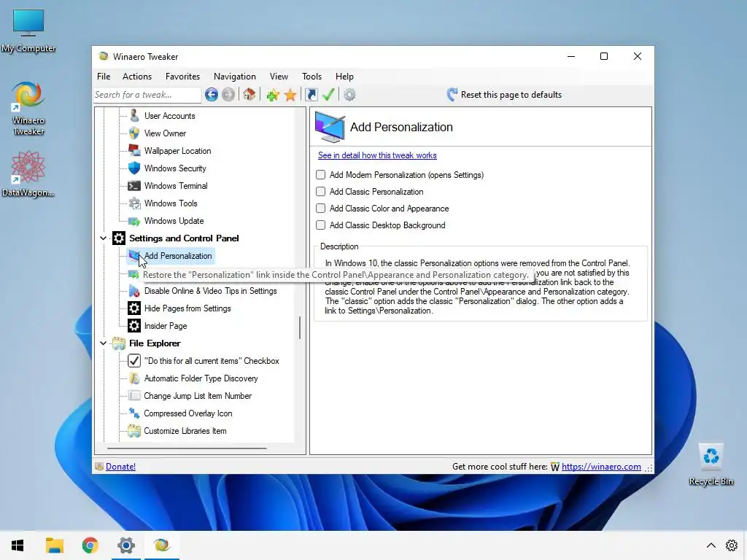Collapse Settings and Control Panel group
The width and height of the screenshot is (747, 560).
point(104,238)
